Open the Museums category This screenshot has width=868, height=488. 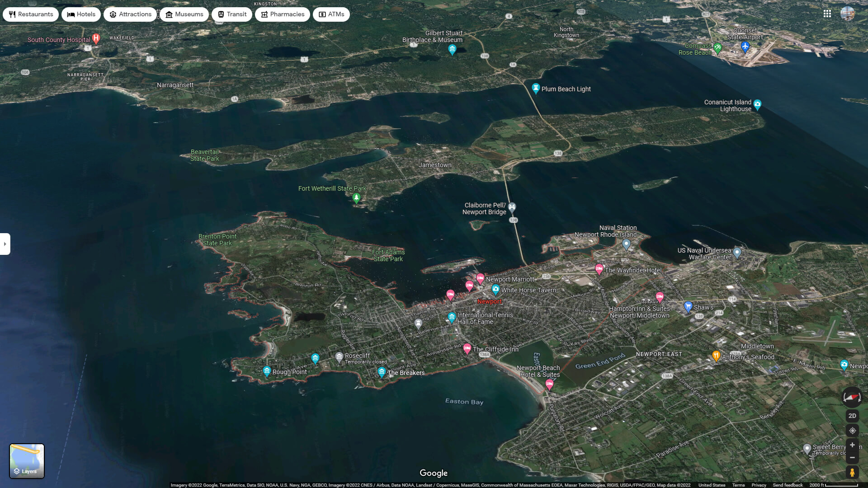(x=184, y=14)
